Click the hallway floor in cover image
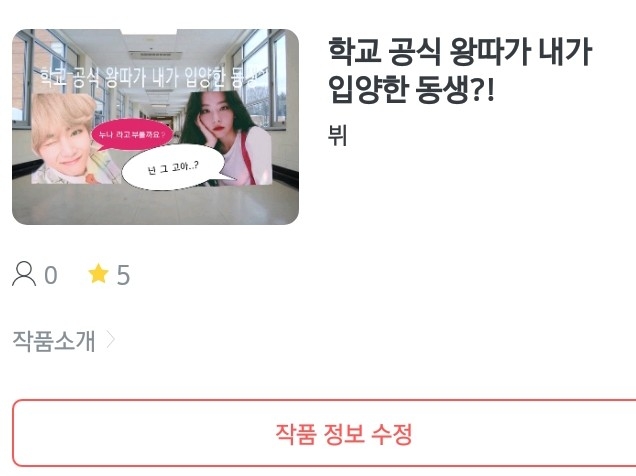The height and width of the screenshot is (476, 636). point(155,205)
